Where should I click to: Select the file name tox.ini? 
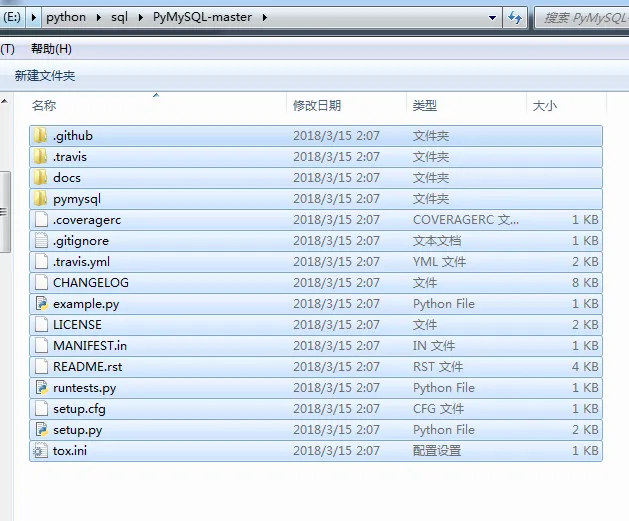tap(70, 451)
